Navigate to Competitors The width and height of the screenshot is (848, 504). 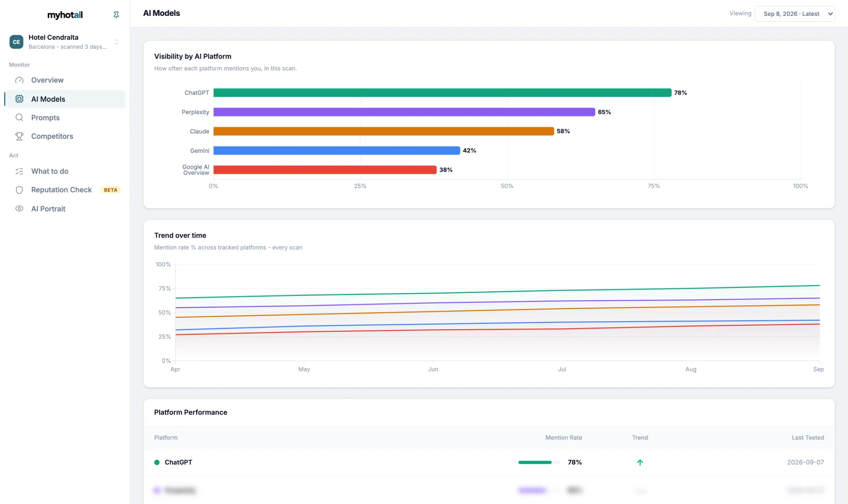click(x=65, y=136)
